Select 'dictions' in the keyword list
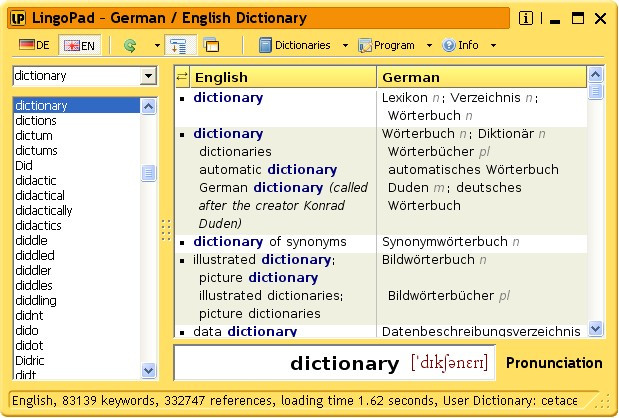619x418 pixels. (x=77, y=120)
